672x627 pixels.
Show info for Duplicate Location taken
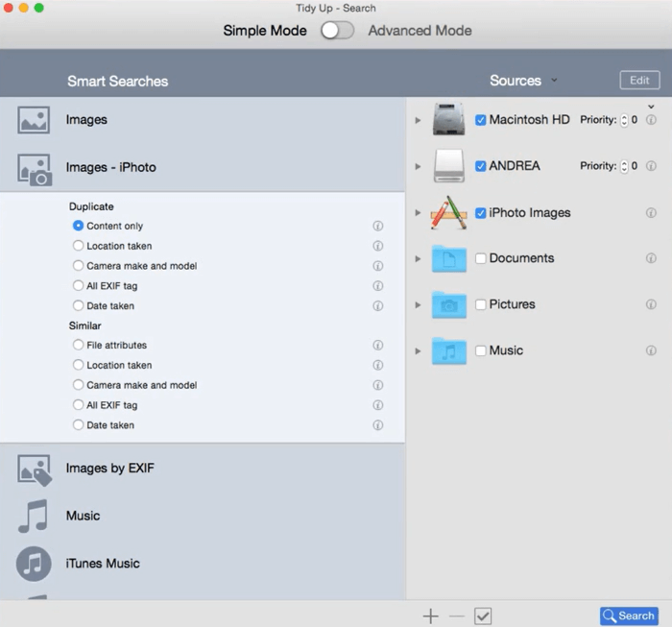(x=377, y=246)
